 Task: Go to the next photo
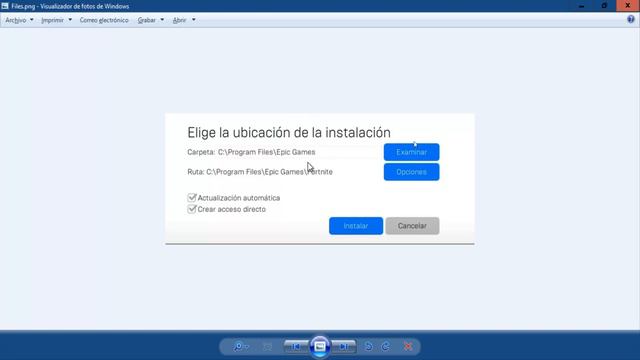[x=344, y=347]
